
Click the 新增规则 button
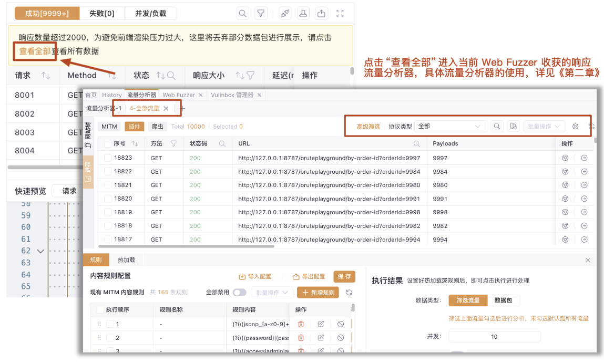pos(318,293)
